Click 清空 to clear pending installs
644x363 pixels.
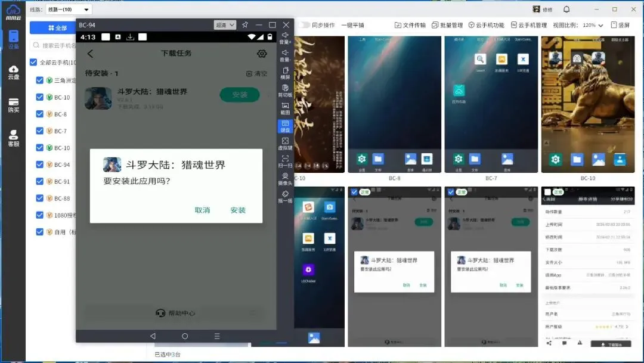pyautogui.click(x=256, y=73)
